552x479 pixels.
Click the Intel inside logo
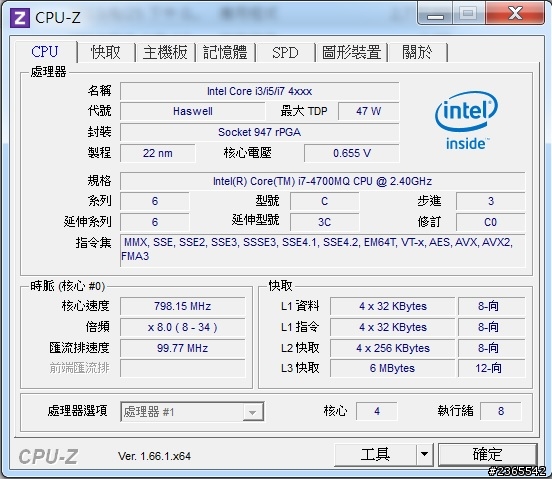(466, 121)
